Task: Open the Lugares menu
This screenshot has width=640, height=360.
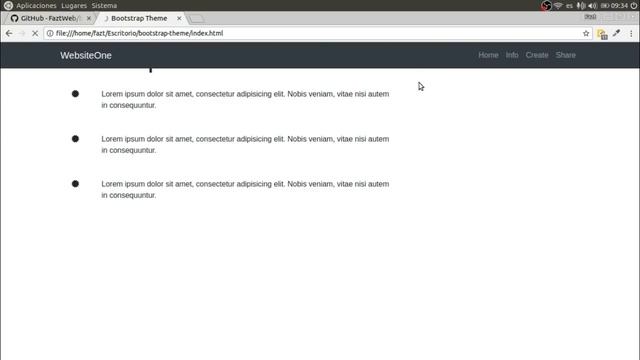Action: 74,6
